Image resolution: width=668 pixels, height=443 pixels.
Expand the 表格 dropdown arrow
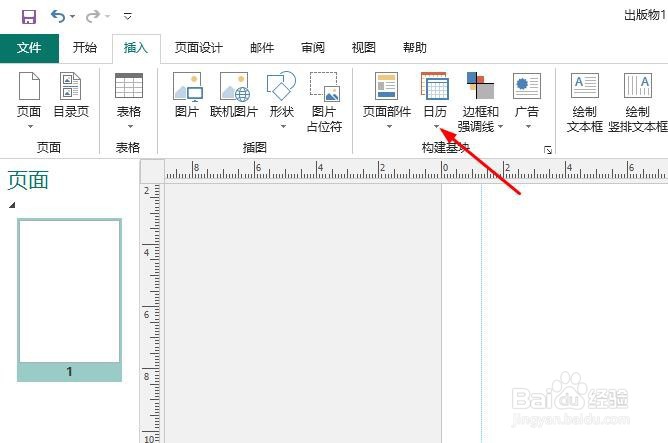point(130,127)
